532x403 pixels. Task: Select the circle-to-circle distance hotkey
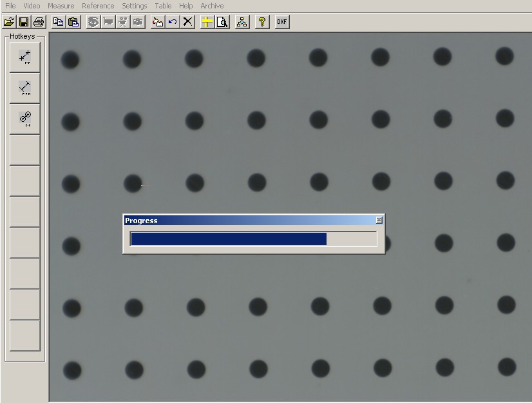(25, 119)
